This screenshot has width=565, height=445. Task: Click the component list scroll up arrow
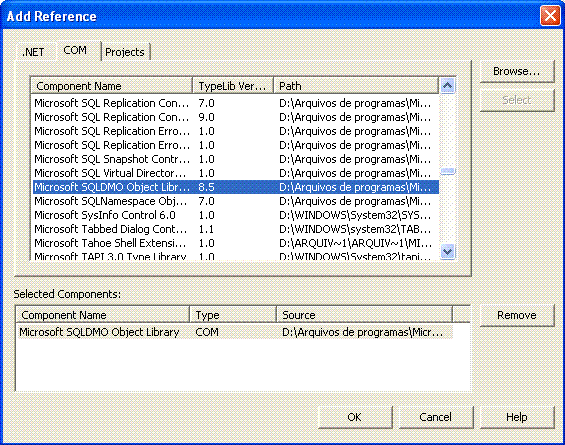click(x=447, y=86)
